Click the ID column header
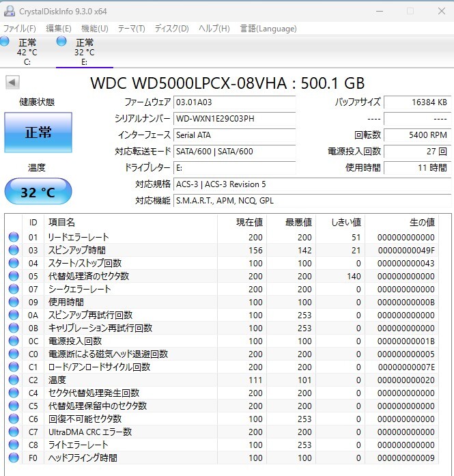 pyautogui.click(x=33, y=223)
